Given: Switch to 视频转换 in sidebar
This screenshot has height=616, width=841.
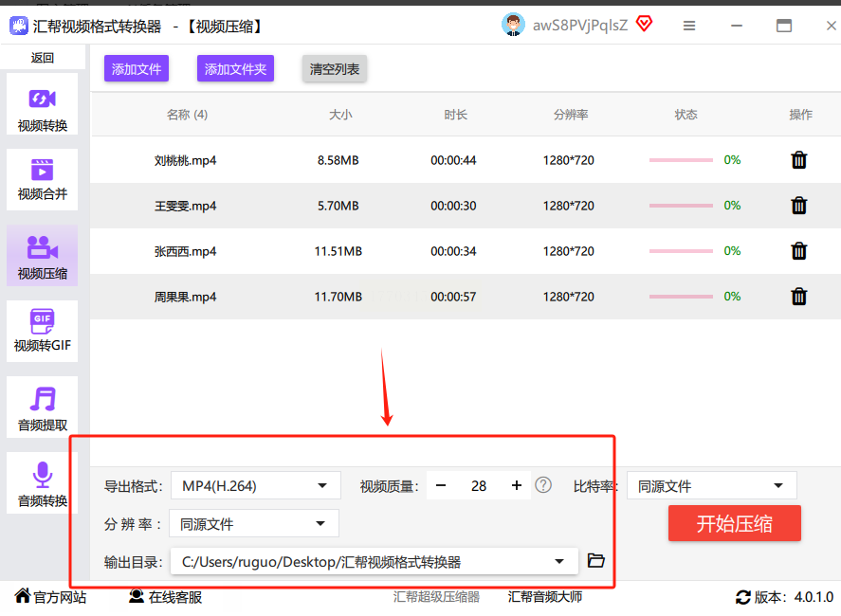Looking at the screenshot, I should click(42, 108).
